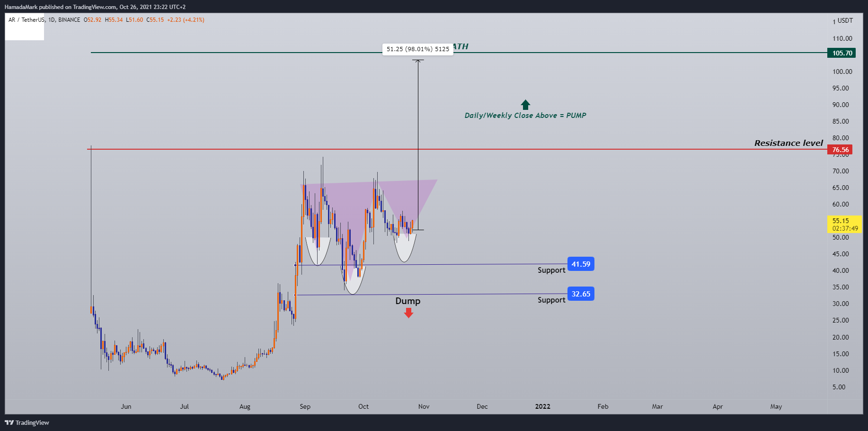
Task: Click the TradingView logo at bottom left
Action: click(27, 422)
